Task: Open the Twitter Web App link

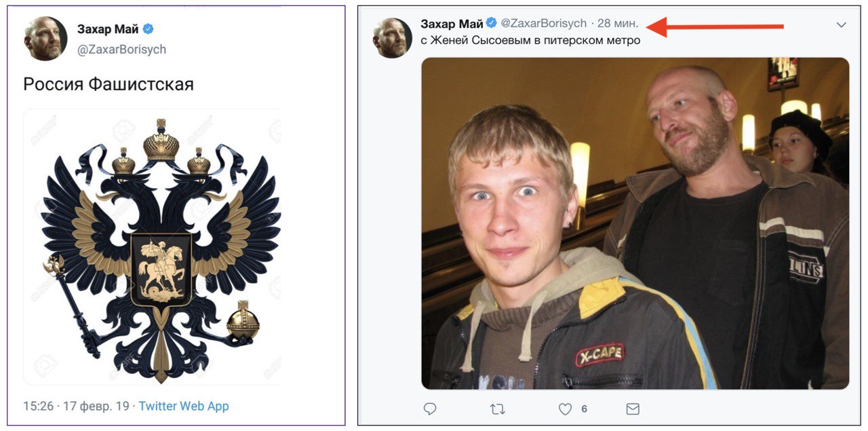Action: tap(184, 406)
